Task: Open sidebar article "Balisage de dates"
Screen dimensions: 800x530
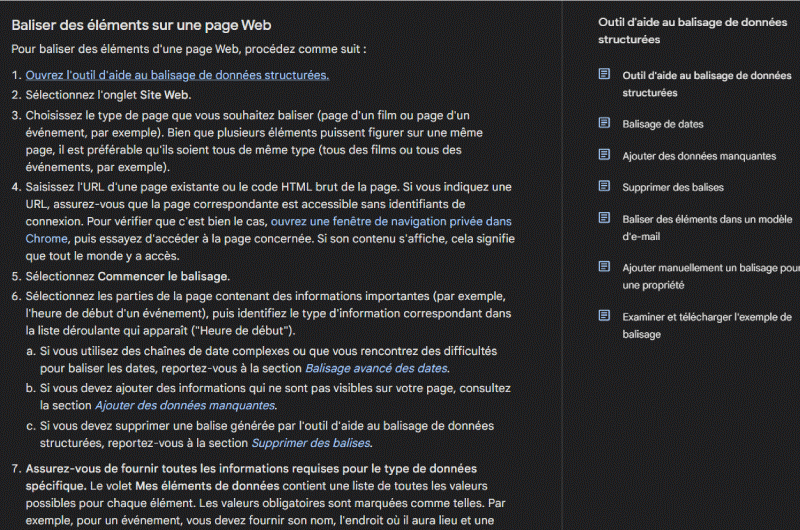Action: [x=663, y=124]
